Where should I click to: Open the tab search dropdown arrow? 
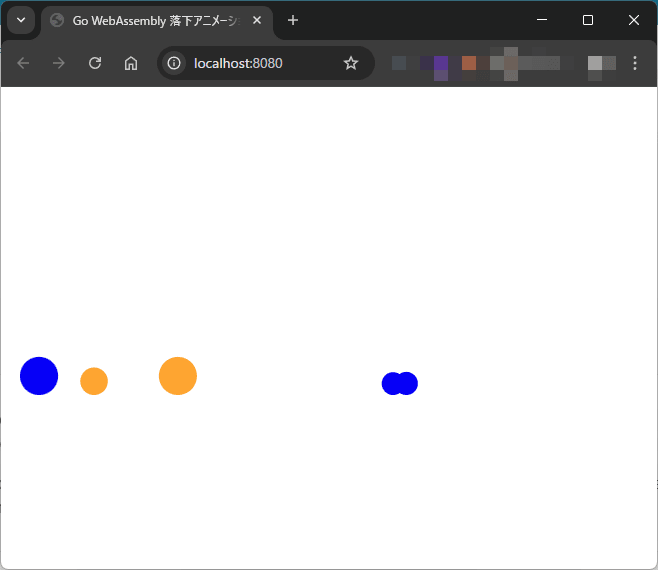pyautogui.click(x=21, y=20)
